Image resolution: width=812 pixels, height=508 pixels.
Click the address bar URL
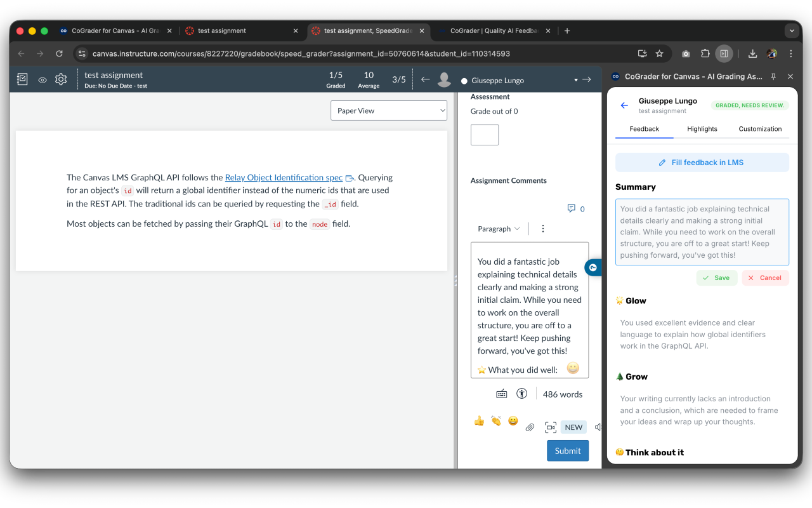[301, 54]
